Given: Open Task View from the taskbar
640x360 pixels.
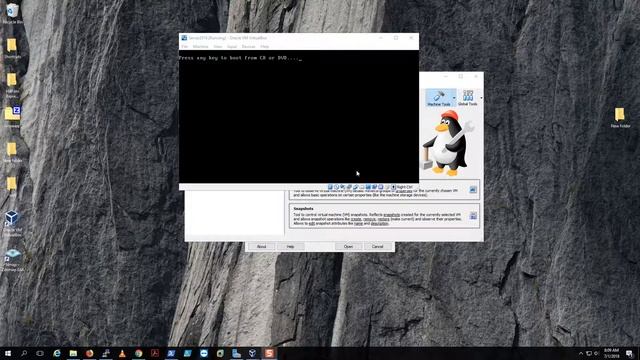Looking at the screenshot, I should click(x=40, y=353).
